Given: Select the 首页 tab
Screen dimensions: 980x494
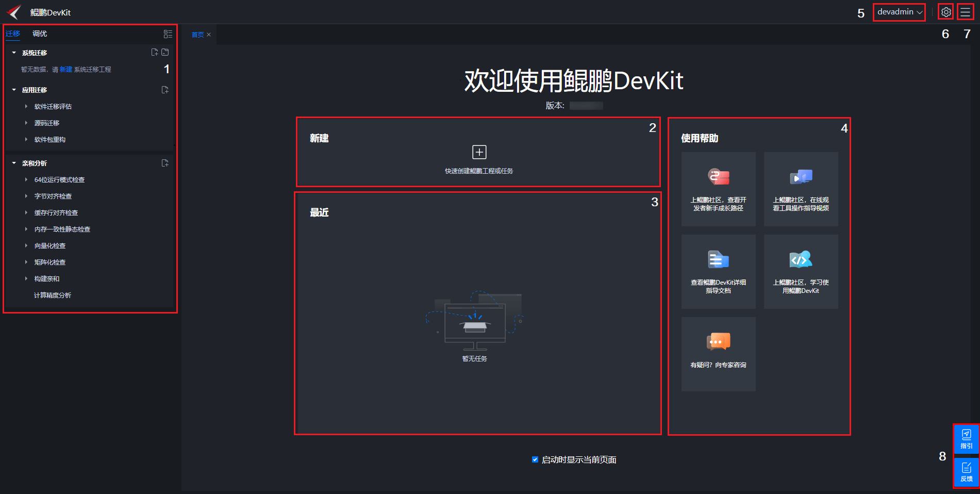Looking at the screenshot, I should tap(198, 35).
